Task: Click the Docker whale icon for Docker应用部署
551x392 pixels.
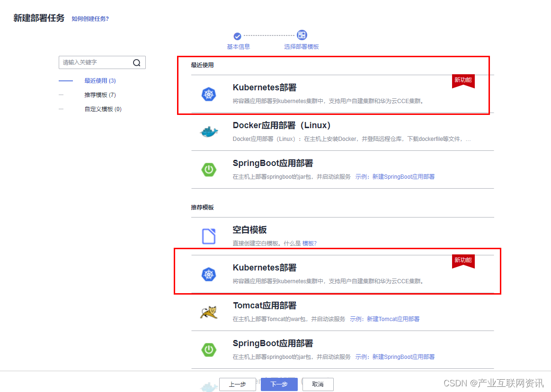Action: [209, 132]
